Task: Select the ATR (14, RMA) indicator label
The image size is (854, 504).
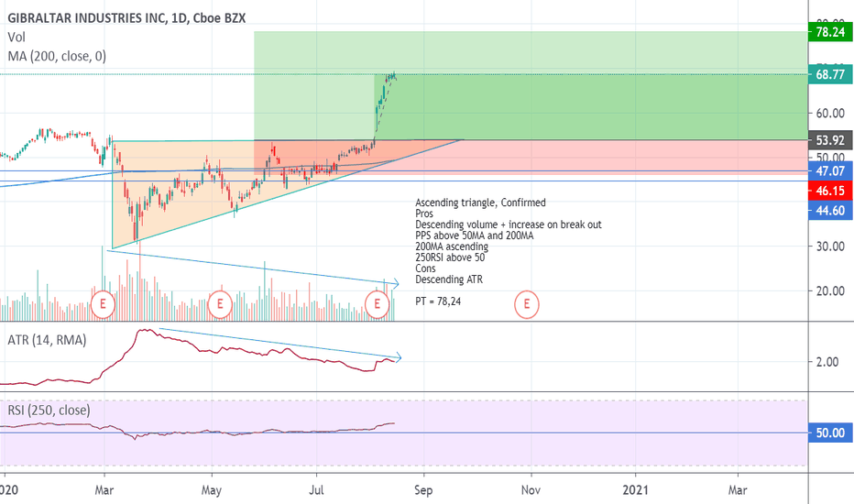Action: (x=47, y=341)
